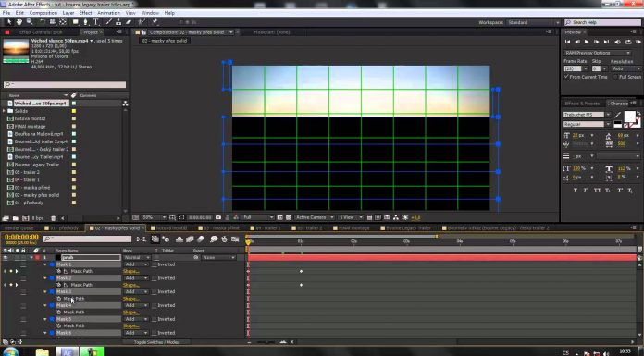Click the text fill color swatch
The image size is (644, 356).
[x=629, y=117]
